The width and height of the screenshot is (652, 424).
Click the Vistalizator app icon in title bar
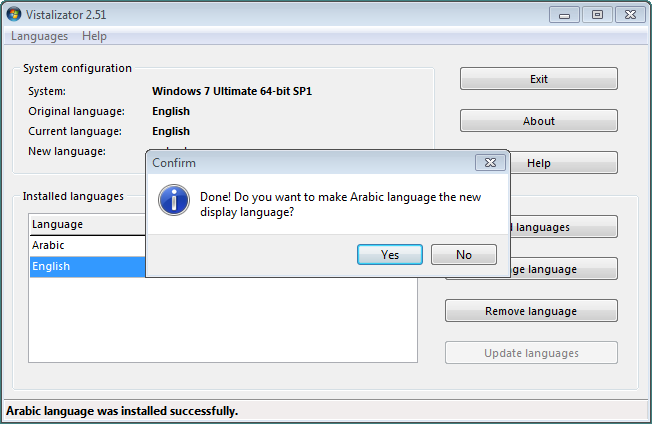pyautogui.click(x=14, y=14)
